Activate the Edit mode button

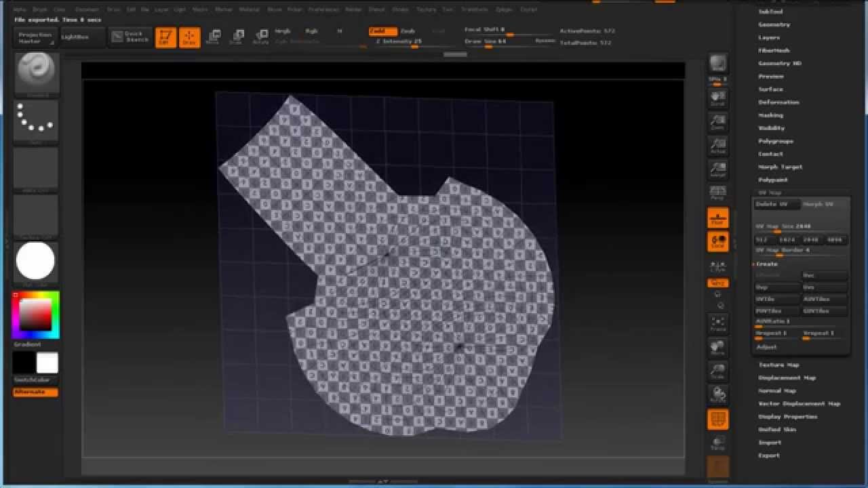click(x=165, y=38)
